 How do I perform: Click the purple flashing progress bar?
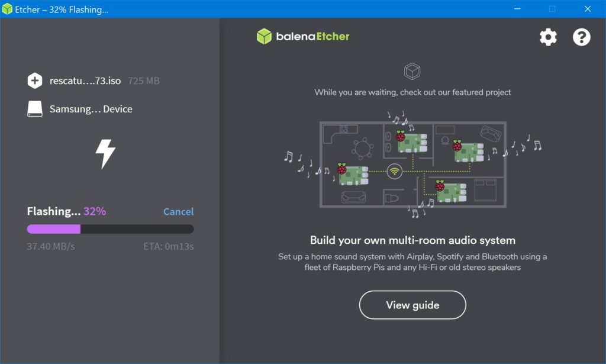coord(110,229)
